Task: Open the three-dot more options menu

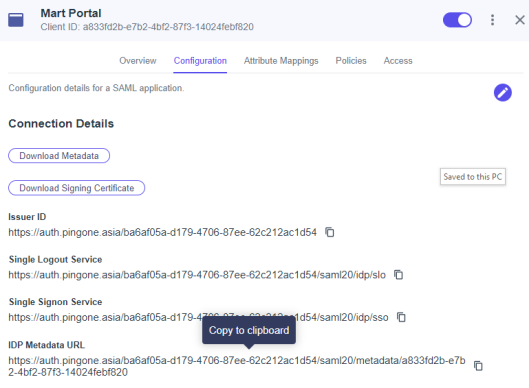Action: 493,20
